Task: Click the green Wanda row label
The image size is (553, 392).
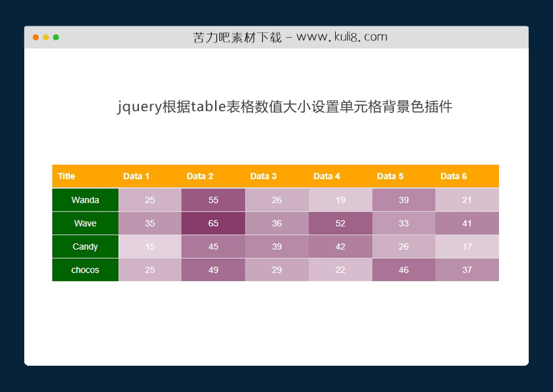Action: tap(85, 199)
